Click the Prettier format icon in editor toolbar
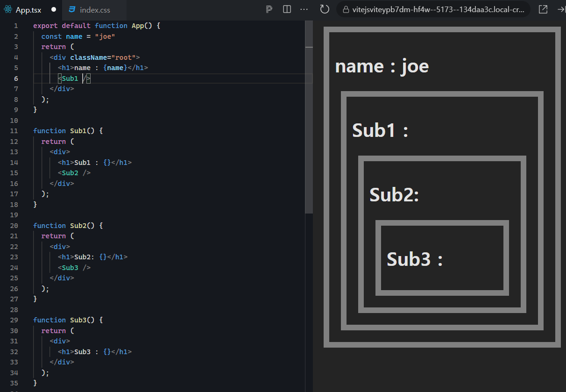The height and width of the screenshot is (392, 566). 269,9
